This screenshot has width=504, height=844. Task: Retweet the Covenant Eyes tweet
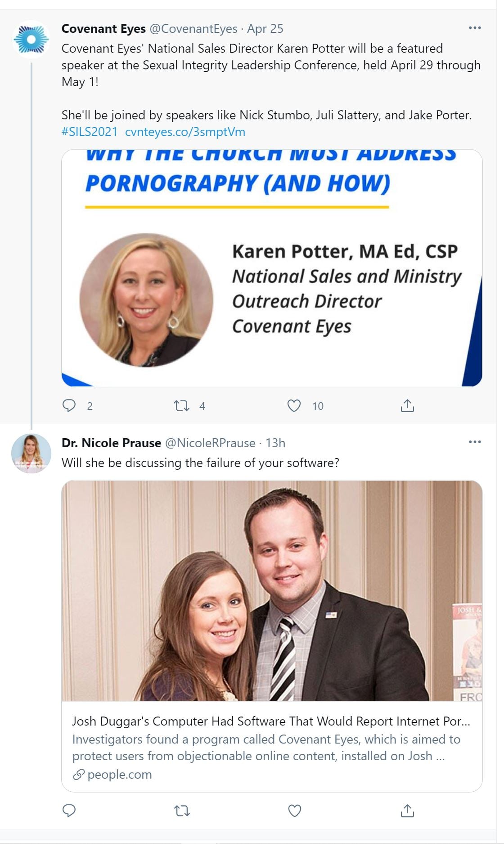pos(182,406)
